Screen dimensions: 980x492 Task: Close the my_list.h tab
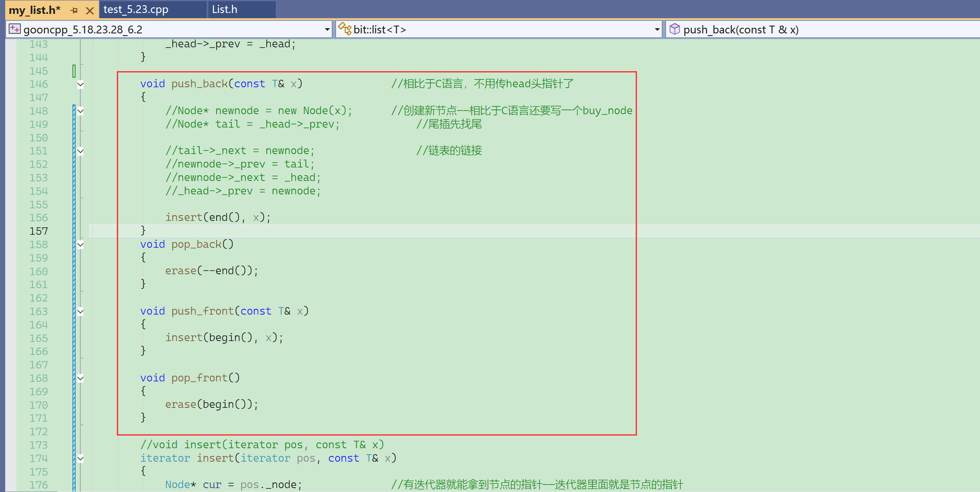(89, 10)
